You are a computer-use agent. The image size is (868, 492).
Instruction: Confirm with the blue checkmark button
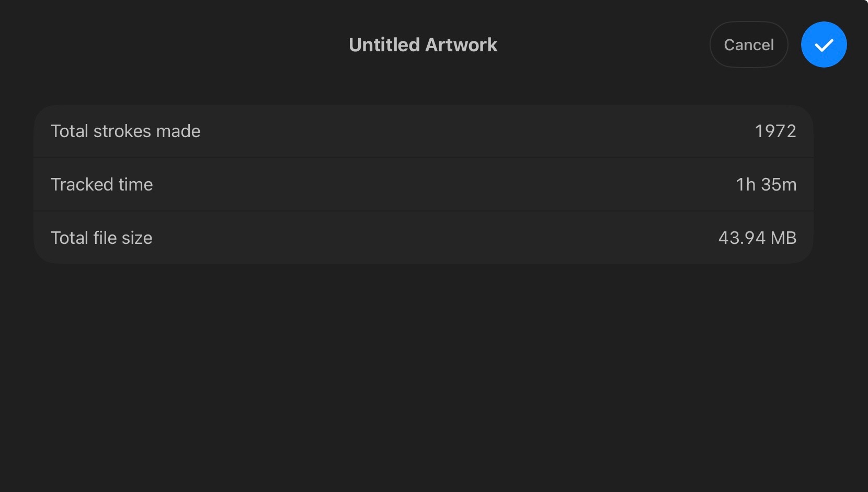[x=824, y=44]
